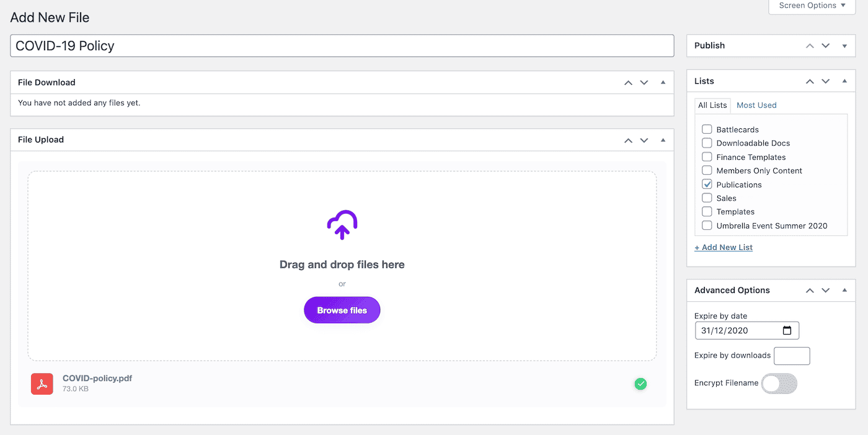The height and width of the screenshot is (435, 868).
Task: Open the Screen Options dropdown
Action: (812, 6)
